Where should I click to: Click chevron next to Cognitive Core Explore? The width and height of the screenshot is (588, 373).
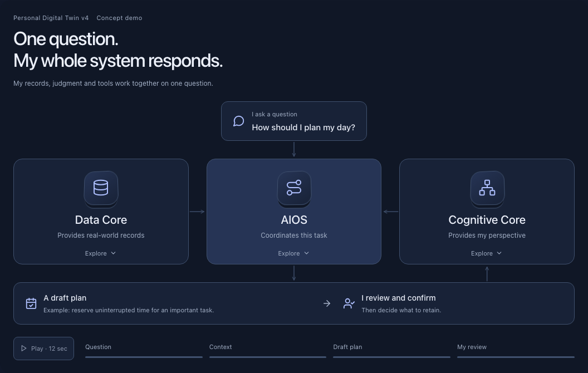pyautogui.click(x=499, y=253)
